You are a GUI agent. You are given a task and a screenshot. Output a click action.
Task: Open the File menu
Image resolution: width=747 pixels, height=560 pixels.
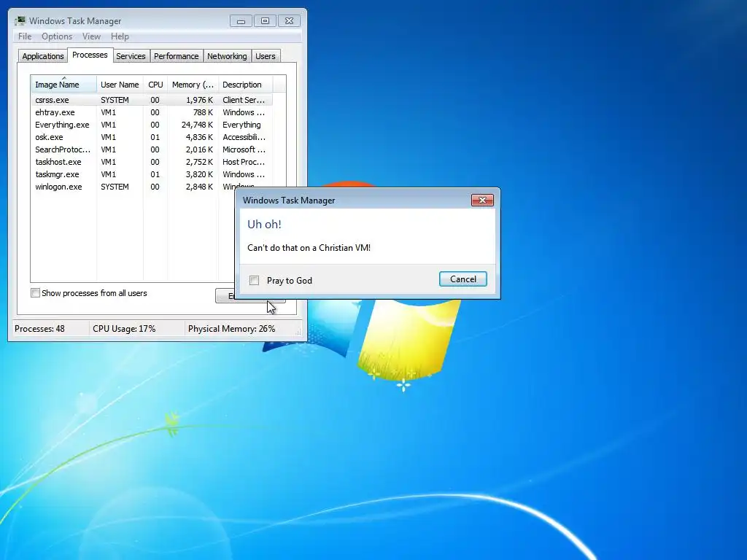tap(25, 36)
